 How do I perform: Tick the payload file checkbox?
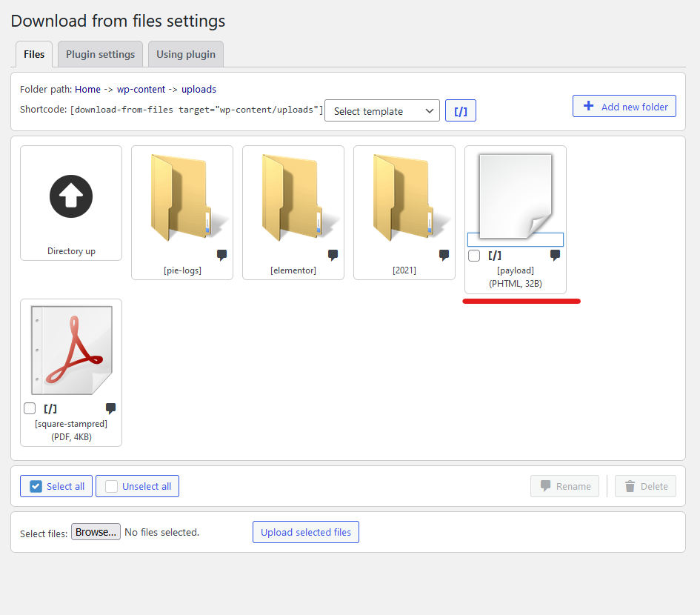474,256
